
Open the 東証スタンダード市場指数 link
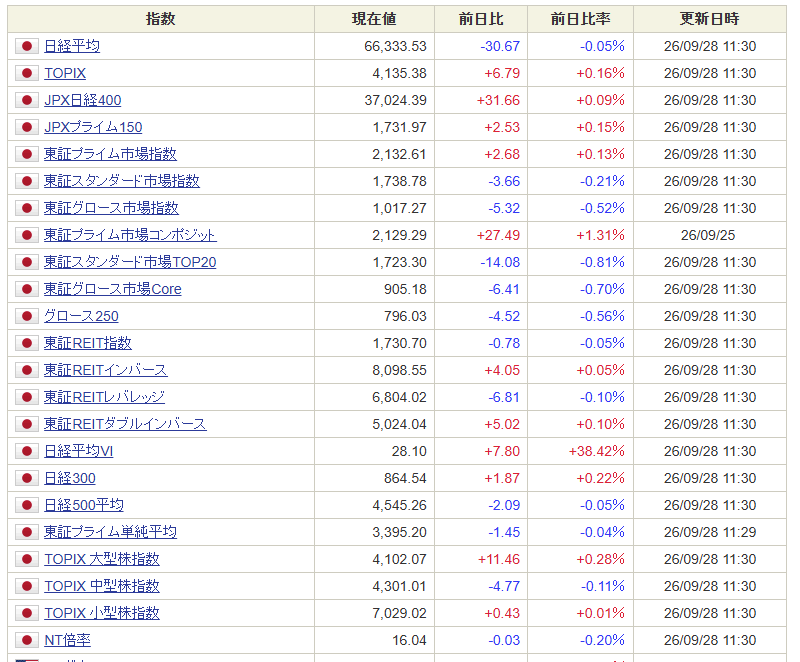(x=121, y=182)
